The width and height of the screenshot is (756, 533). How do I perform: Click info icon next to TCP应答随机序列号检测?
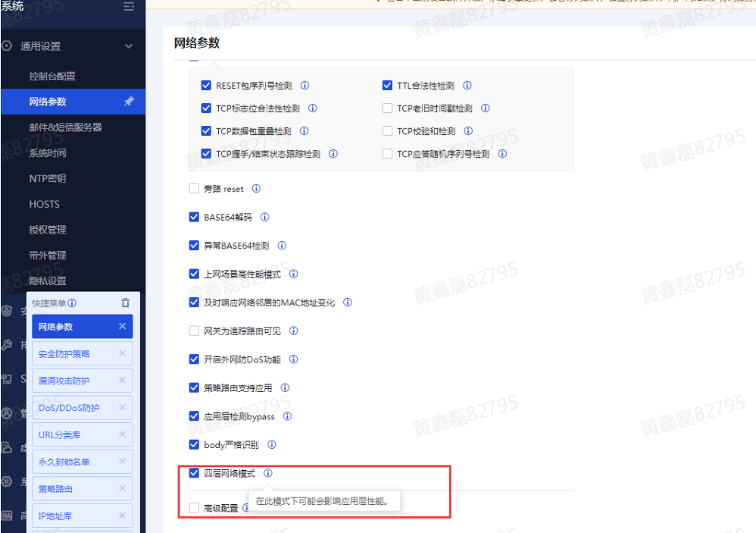502,153
